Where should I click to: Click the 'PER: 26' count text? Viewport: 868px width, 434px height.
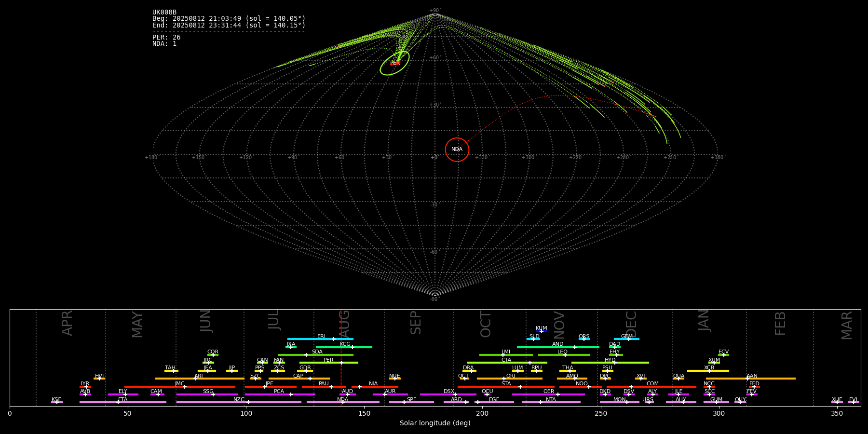pos(166,38)
